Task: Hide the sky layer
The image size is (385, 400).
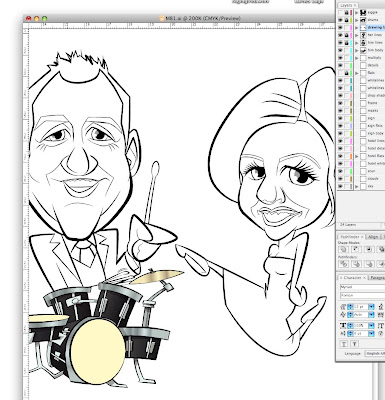Action: click(340, 186)
